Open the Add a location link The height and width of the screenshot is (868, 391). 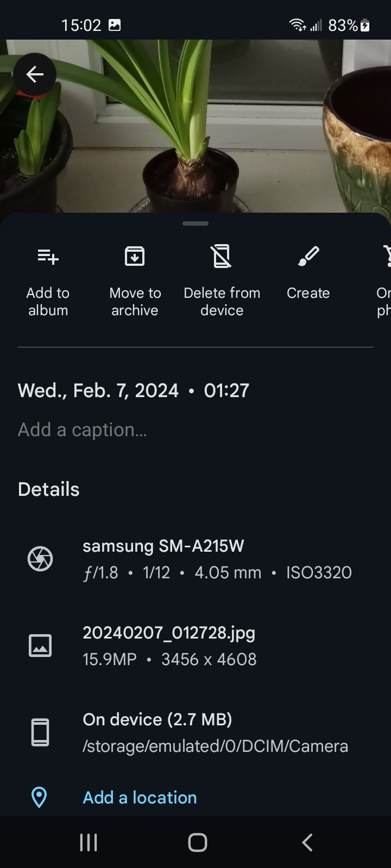point(140,797)
